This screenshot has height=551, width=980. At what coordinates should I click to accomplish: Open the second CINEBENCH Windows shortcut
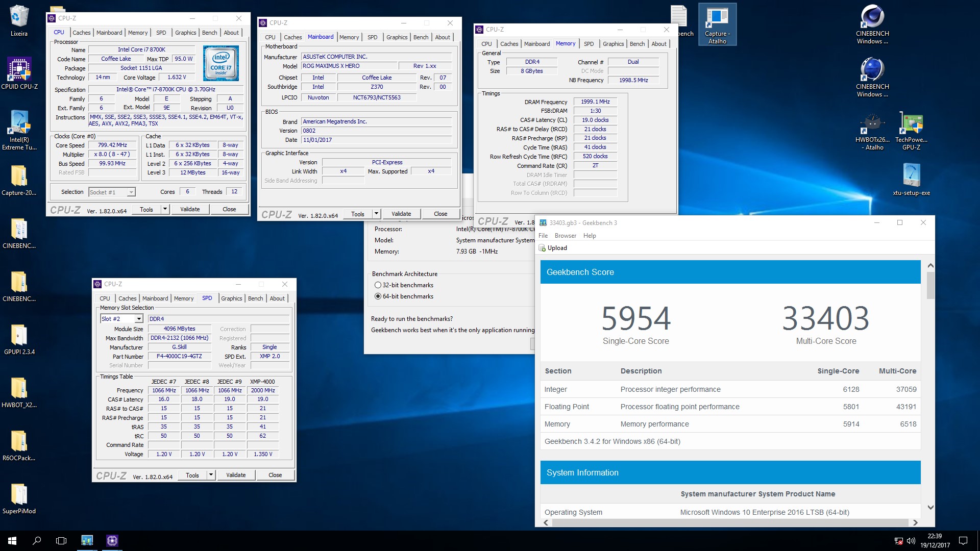point(872,78)
